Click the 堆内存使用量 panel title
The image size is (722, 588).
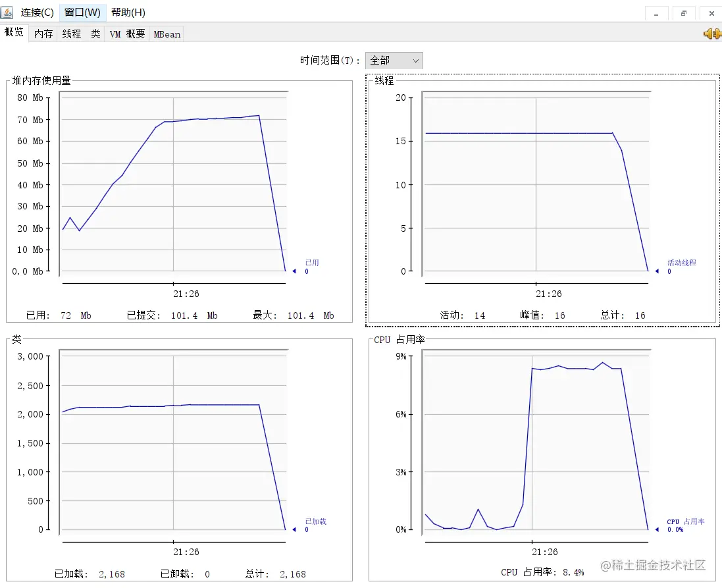(x=41, y=80)
